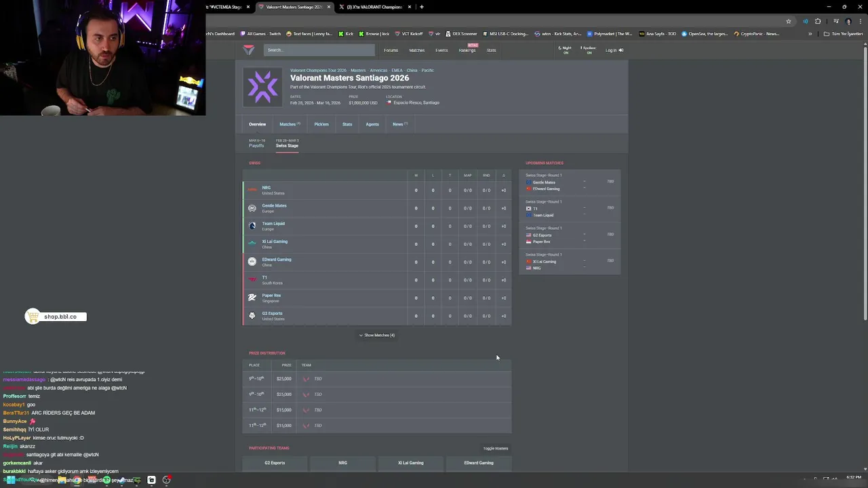Expand the overflow bookmarks chevron
The image size is (868, 488).
coord(810,34)
